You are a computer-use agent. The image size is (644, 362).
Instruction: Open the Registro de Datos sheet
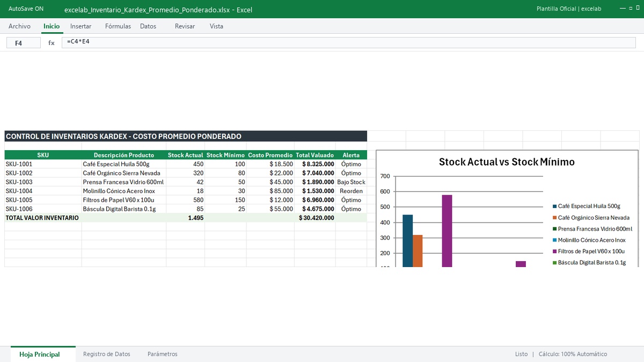tap(107, 354)
